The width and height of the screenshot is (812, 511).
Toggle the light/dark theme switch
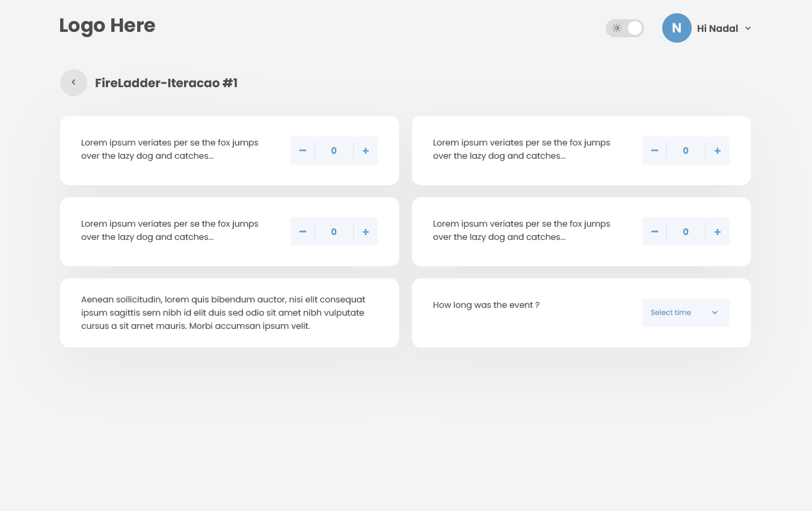click(625, 28)
